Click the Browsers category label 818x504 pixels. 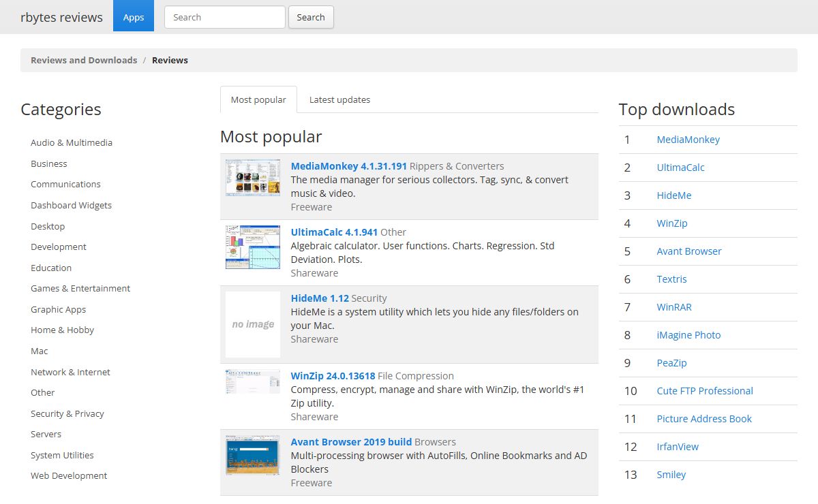(435, 442)
